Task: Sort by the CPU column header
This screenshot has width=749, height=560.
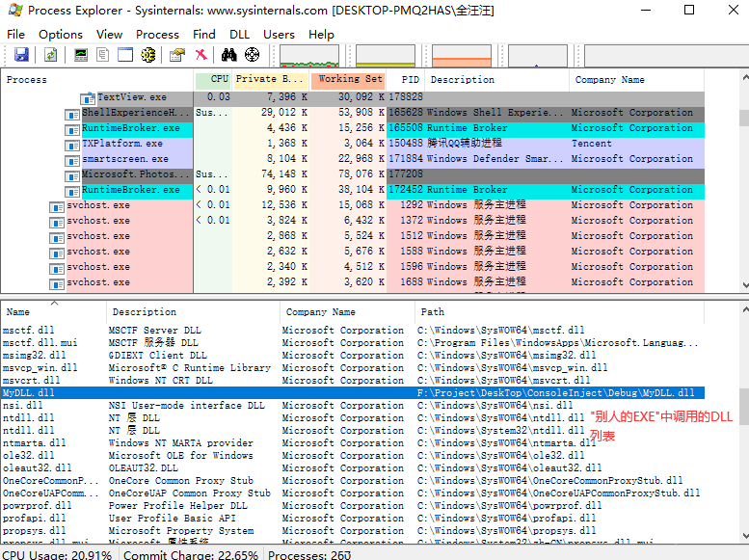Action: click(214, 80)
